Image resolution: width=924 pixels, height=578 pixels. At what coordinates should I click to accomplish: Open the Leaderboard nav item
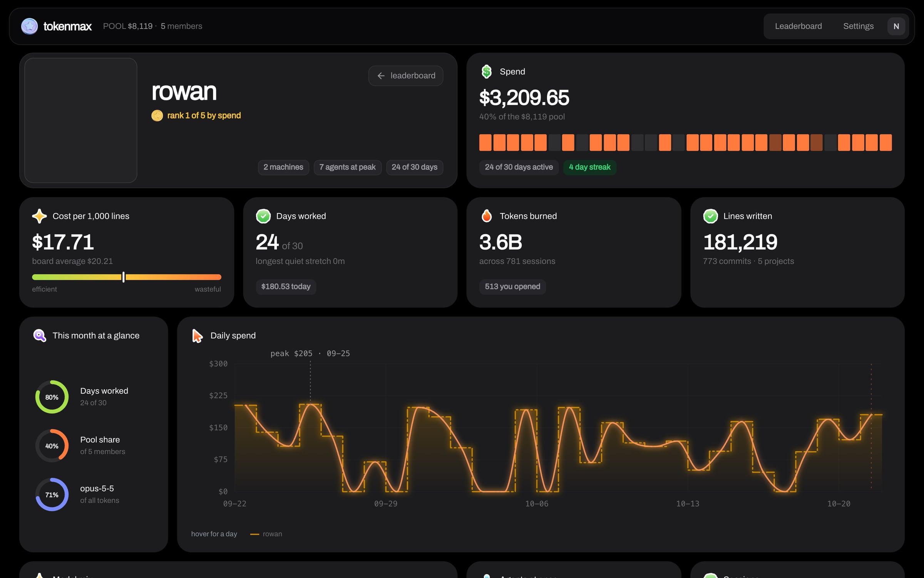tap(798, 26)
